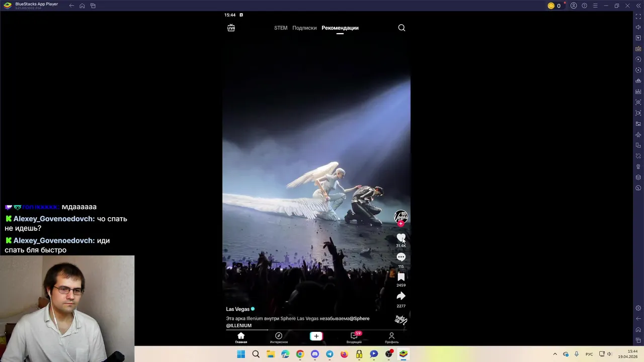
Task: Go to BlueStacks home from title bar
Action: (82, 6)
